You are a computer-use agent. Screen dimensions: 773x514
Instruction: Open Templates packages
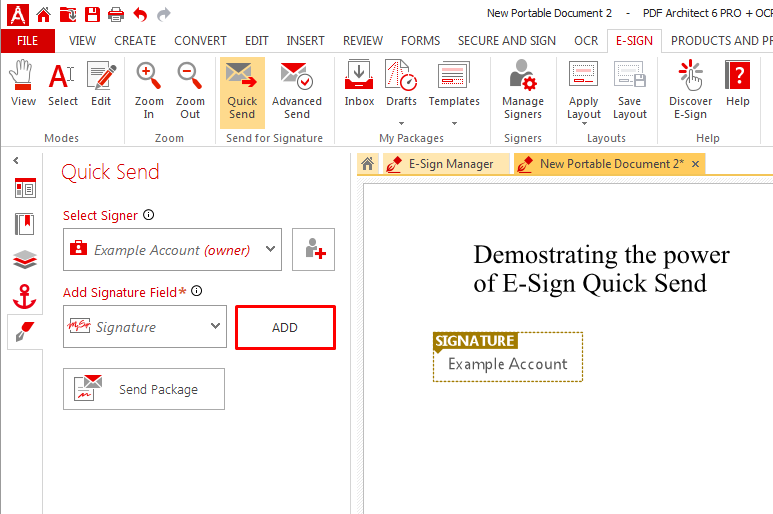[x=454, y=84]
